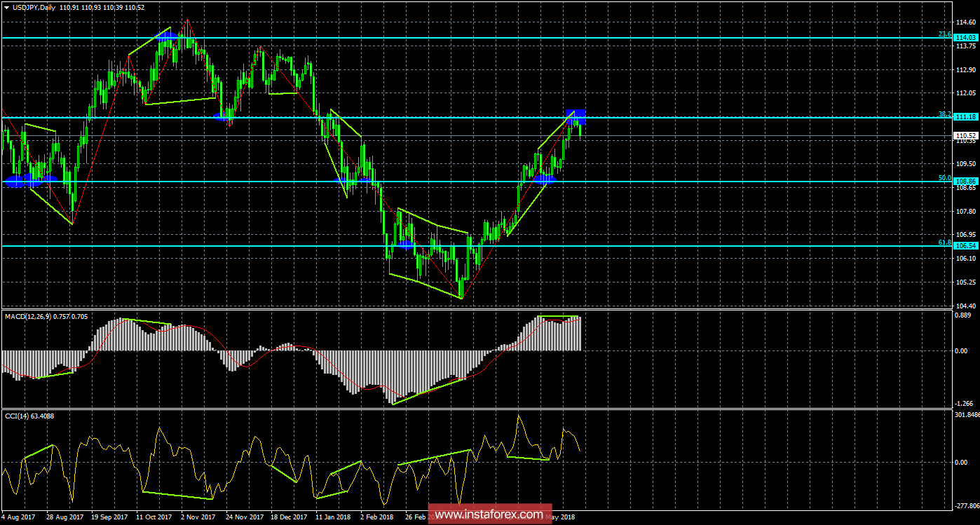The width and height of the screenshot is (980, 525).
Task: Click the 105.25 price scale value
Action: pyautogui.click(x=965, y=282)
